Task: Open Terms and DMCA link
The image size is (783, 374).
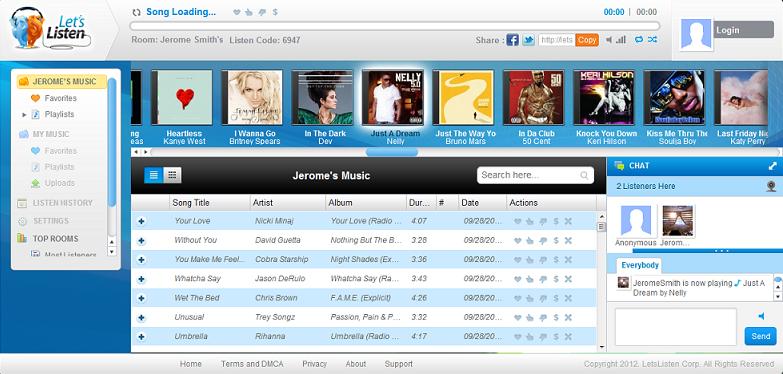Action: tap(252, 364)
